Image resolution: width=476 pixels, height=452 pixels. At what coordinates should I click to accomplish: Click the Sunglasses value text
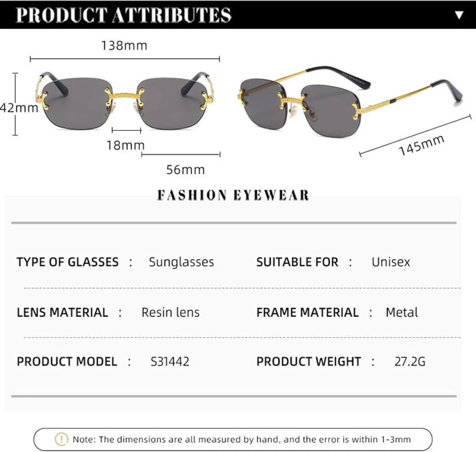(x=181, y=262)
